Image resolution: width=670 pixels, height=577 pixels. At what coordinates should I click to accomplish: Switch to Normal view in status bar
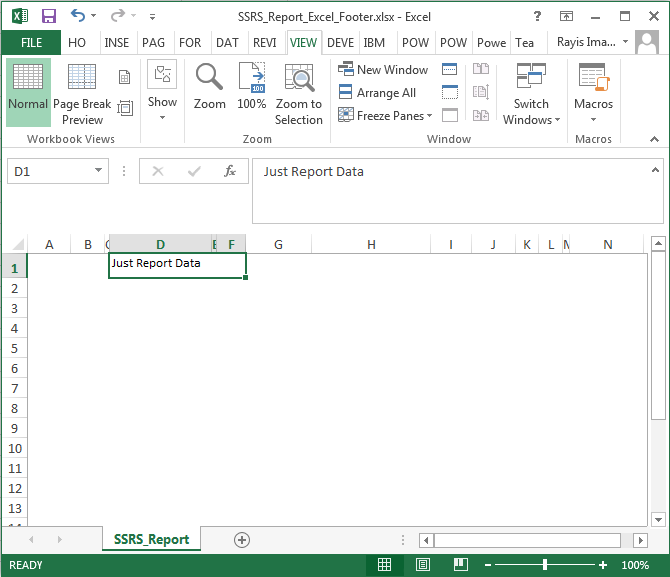pyautogui.click(x=384, y=565)
